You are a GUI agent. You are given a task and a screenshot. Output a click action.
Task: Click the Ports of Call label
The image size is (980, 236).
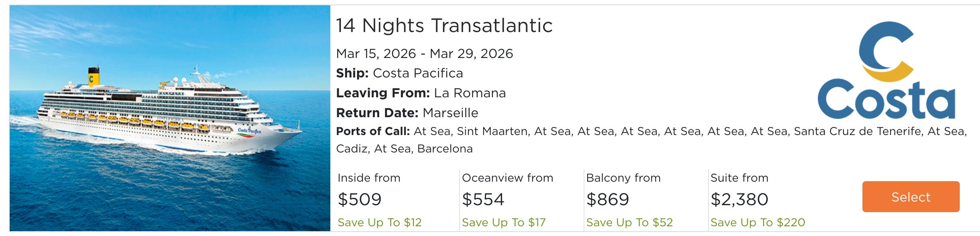pyautogui.click(x=373, y=131)
